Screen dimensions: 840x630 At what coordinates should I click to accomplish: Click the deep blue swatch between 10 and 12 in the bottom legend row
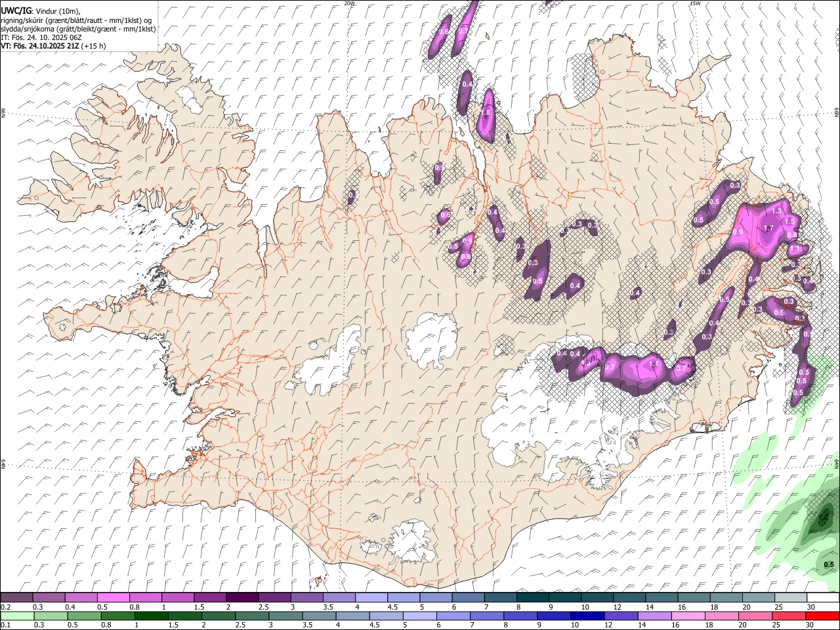coord(587,616)
